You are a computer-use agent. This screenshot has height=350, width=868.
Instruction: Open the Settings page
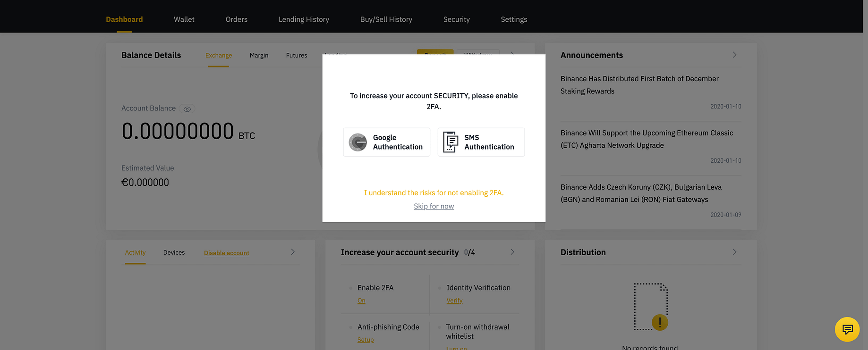pyautogui.click(x=514, y=19)
